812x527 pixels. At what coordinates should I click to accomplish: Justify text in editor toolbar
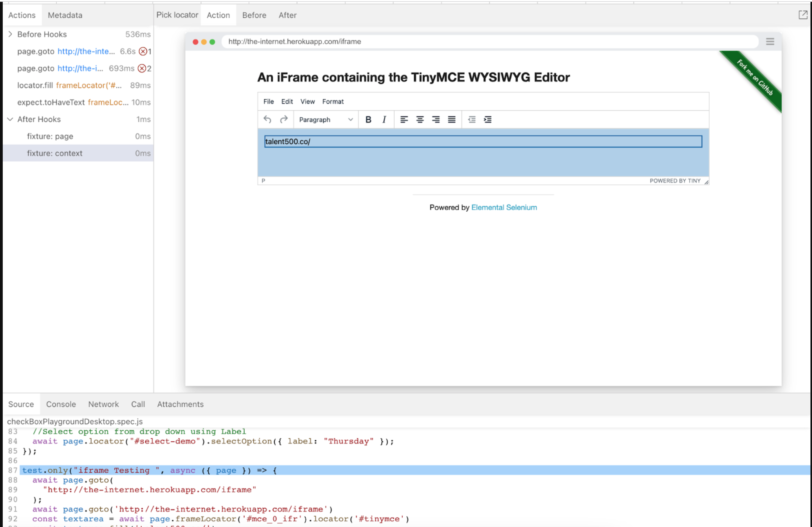[x=451, y=120]
